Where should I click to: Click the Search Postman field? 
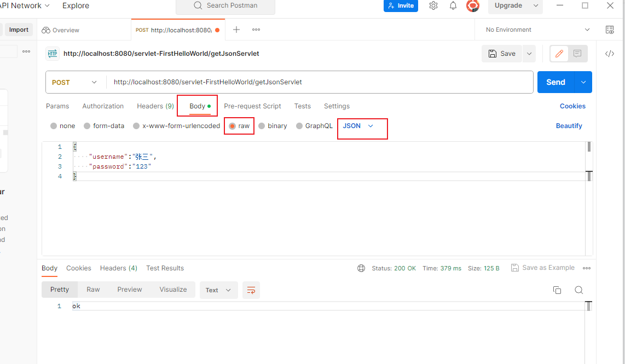[x=225, y=6]
